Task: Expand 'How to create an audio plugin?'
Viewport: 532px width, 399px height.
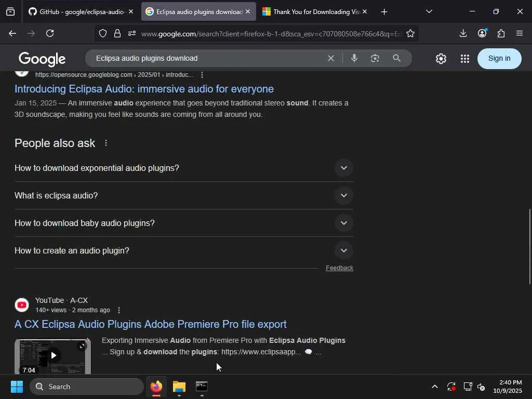Action: [x=344, y=250]
